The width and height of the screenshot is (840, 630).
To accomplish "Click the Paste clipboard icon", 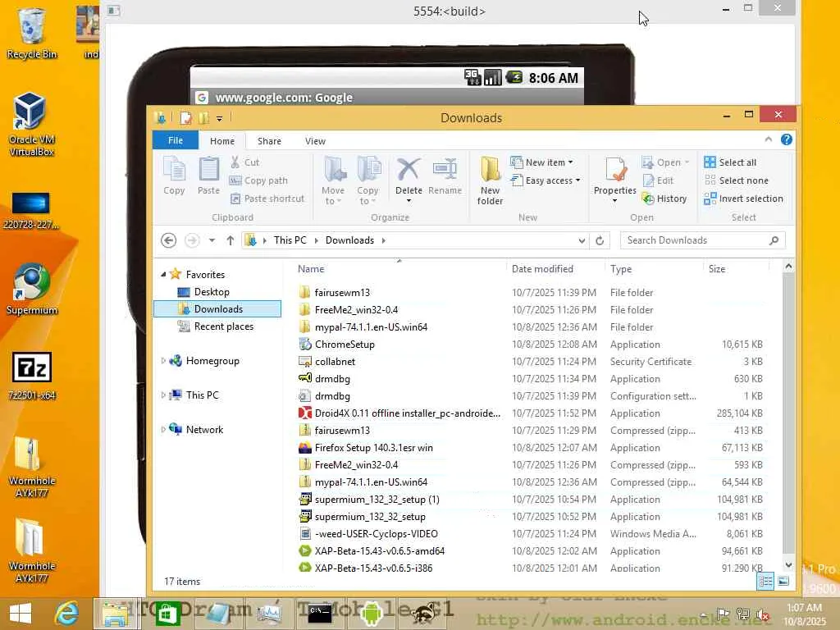I will 208,176.
